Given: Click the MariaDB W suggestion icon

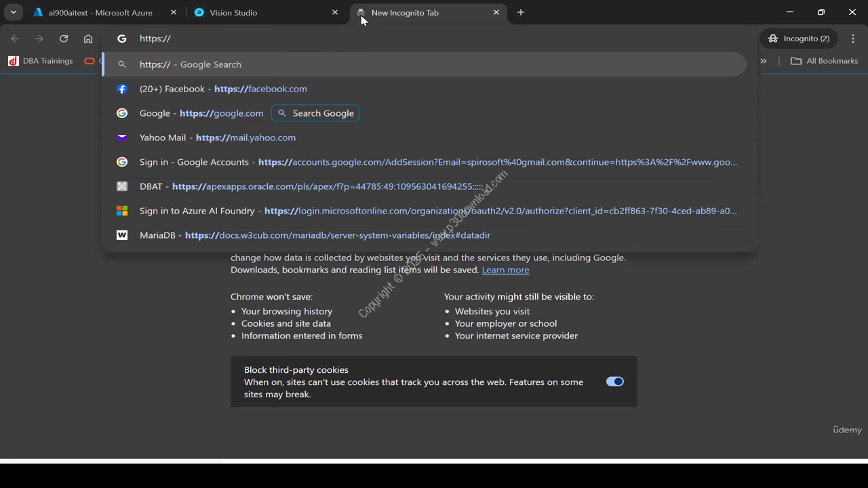Looking at the screenshot, I should 122,235.
